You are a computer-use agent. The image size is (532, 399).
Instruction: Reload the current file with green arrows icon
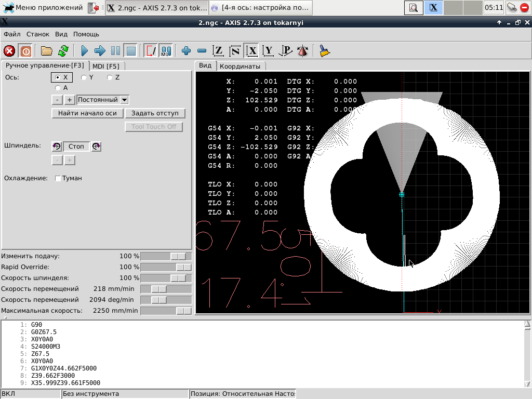[63, 51]
